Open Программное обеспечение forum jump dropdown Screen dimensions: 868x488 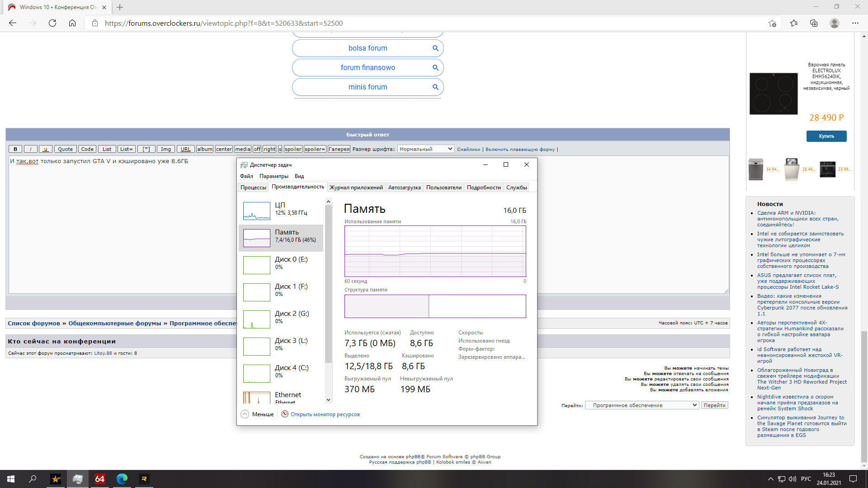[642, 405]
